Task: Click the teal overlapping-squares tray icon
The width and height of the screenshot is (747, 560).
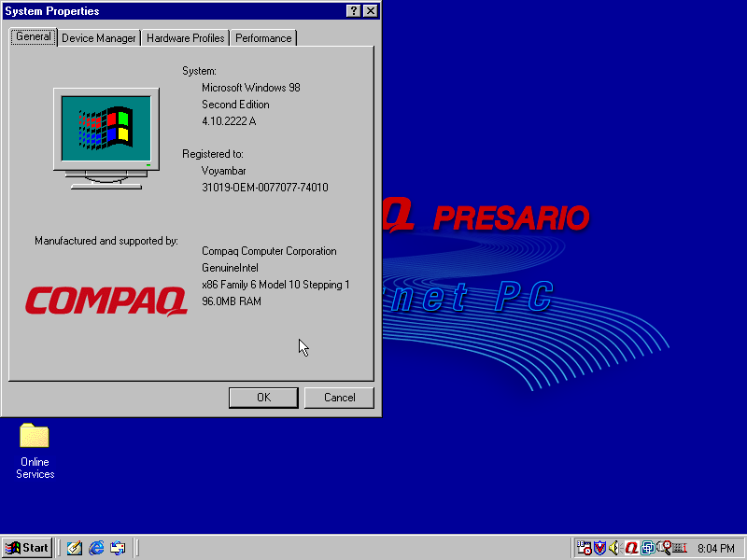Action: tap(647, 548)
